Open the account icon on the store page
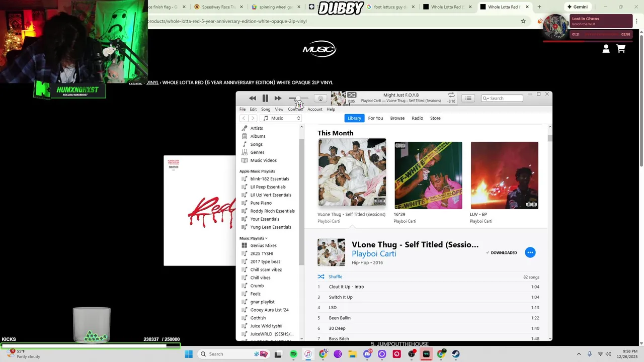 pos(606,49)
